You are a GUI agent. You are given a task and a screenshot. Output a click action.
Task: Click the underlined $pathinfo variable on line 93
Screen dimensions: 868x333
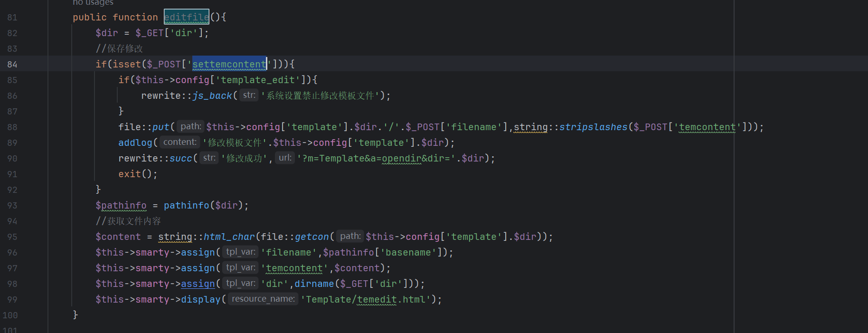click(121, 205)
